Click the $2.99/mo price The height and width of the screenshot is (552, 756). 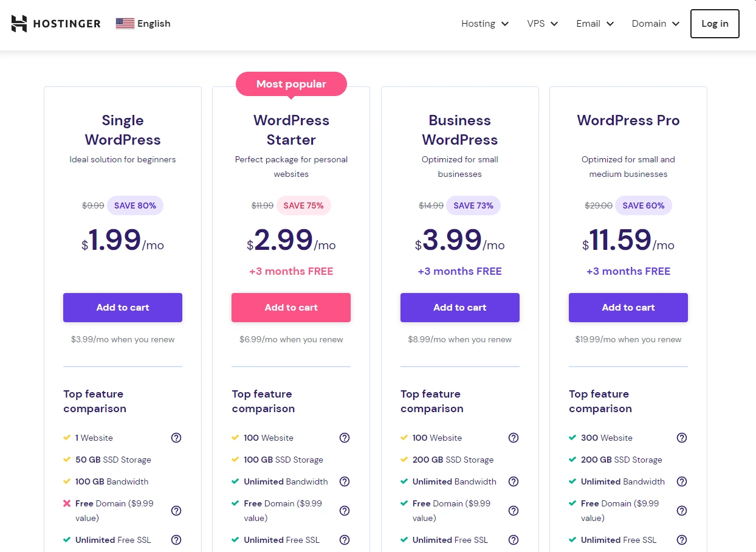pyautogui.click(x=291, y=240)
